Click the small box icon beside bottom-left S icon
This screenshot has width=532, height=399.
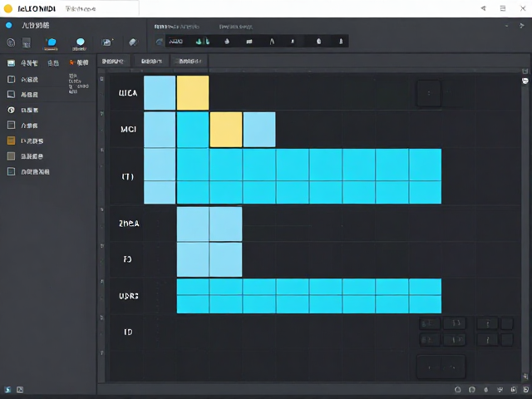click(x=20, y=390)
